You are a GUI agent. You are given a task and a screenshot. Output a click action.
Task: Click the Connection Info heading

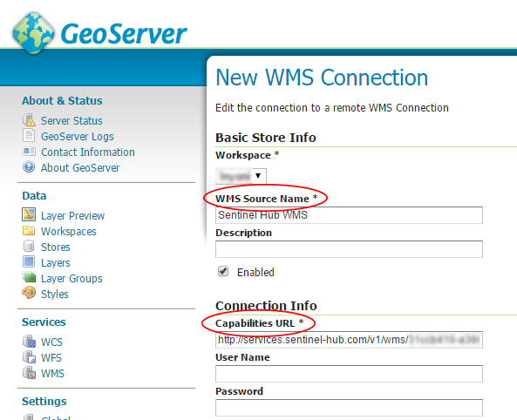tap(266, 306)
